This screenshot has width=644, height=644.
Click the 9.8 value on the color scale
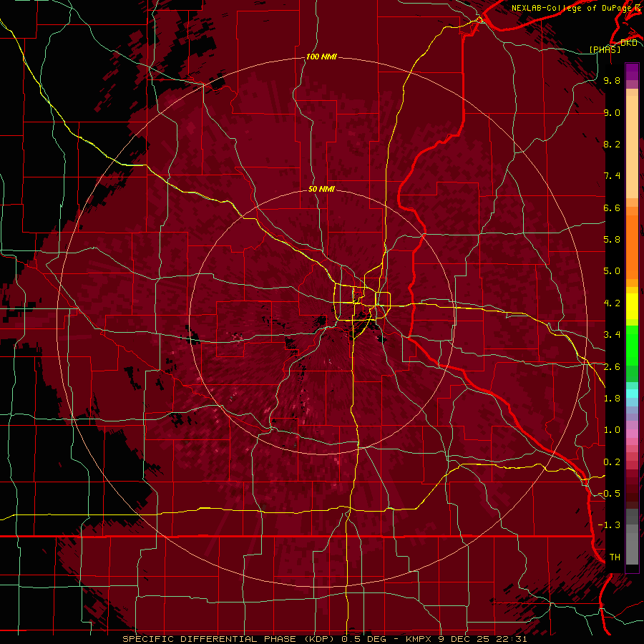(x=612, y=80)
